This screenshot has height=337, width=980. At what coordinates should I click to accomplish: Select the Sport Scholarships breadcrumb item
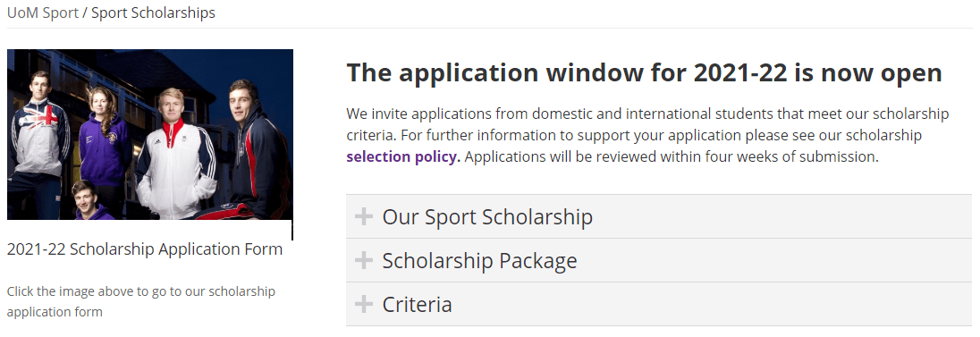(x=153, y=13)
